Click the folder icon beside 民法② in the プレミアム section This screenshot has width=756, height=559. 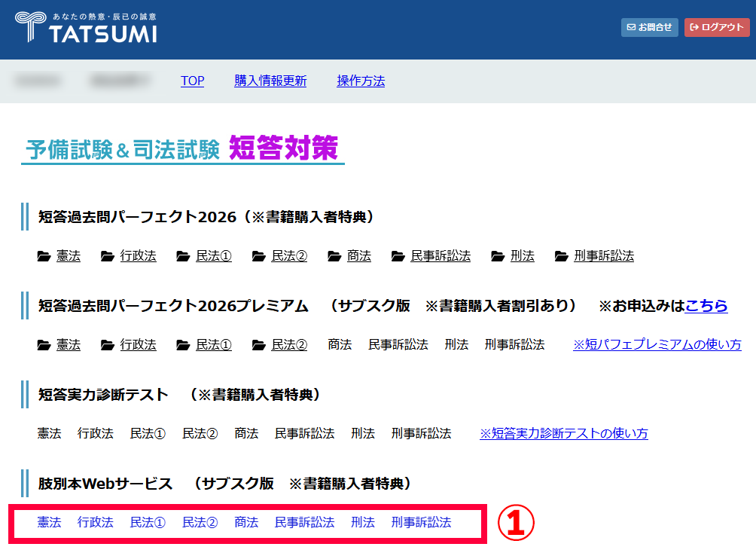click(x=259, y=345)
